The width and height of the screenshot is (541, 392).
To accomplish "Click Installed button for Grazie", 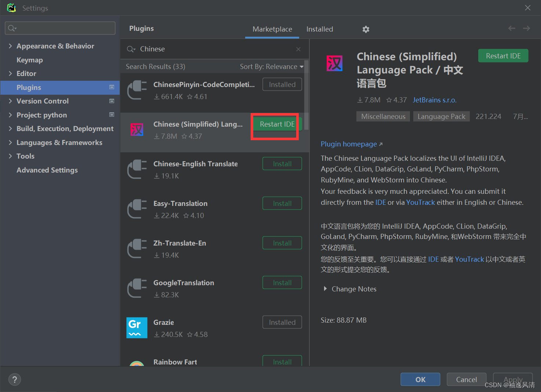I will coord(282,322).
